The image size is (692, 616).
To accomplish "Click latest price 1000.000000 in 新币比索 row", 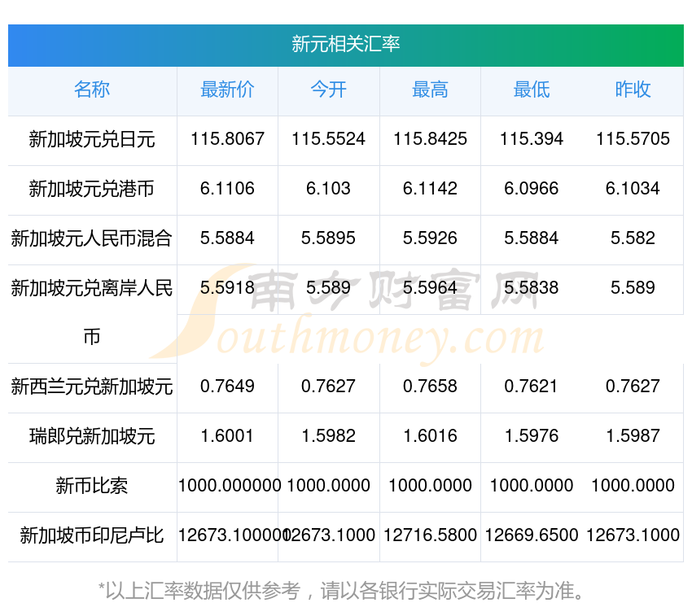I will 229,485.
